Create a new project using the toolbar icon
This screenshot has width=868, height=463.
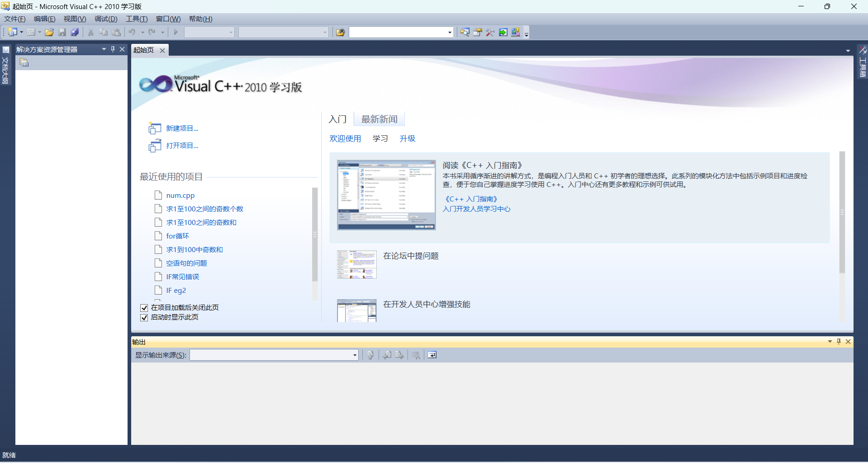tap(12, 32)
